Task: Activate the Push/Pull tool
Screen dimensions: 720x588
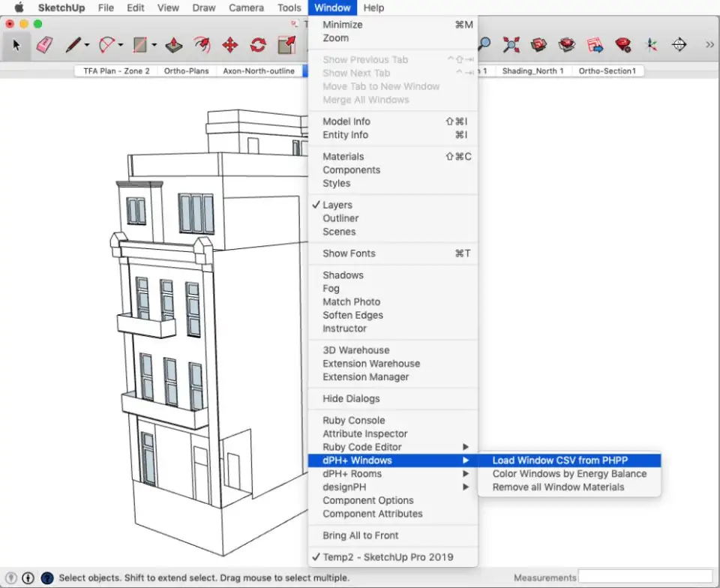Action: pos(174,45)
